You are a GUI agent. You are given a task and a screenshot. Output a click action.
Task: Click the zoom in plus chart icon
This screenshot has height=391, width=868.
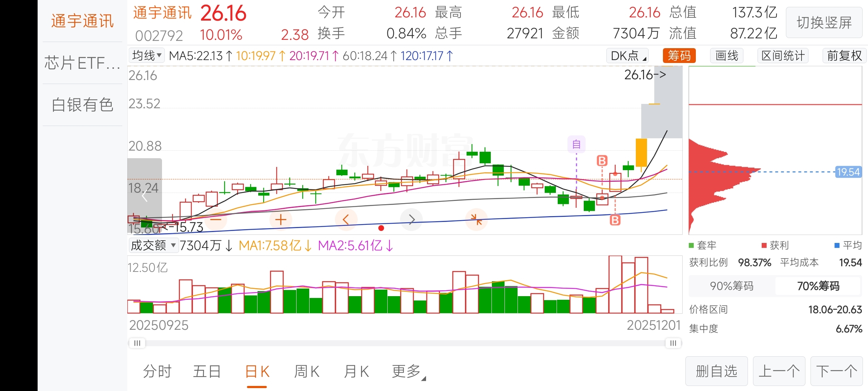coord(281,220)
